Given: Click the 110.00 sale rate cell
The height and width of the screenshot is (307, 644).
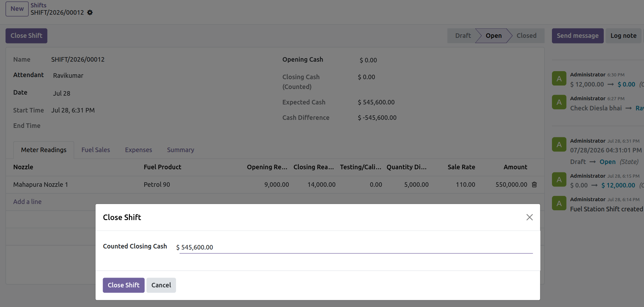Looking at the screenshot, I should coord(465,185).
